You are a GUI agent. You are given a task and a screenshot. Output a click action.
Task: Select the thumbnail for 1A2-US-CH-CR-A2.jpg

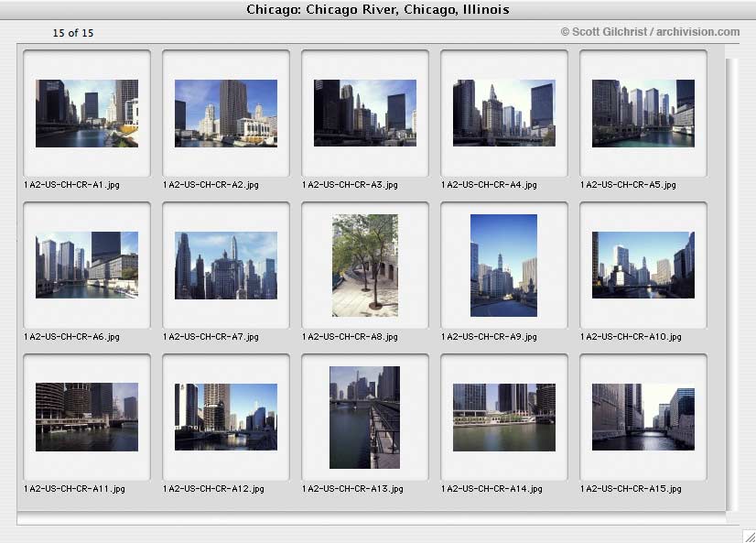pos(226,114)
